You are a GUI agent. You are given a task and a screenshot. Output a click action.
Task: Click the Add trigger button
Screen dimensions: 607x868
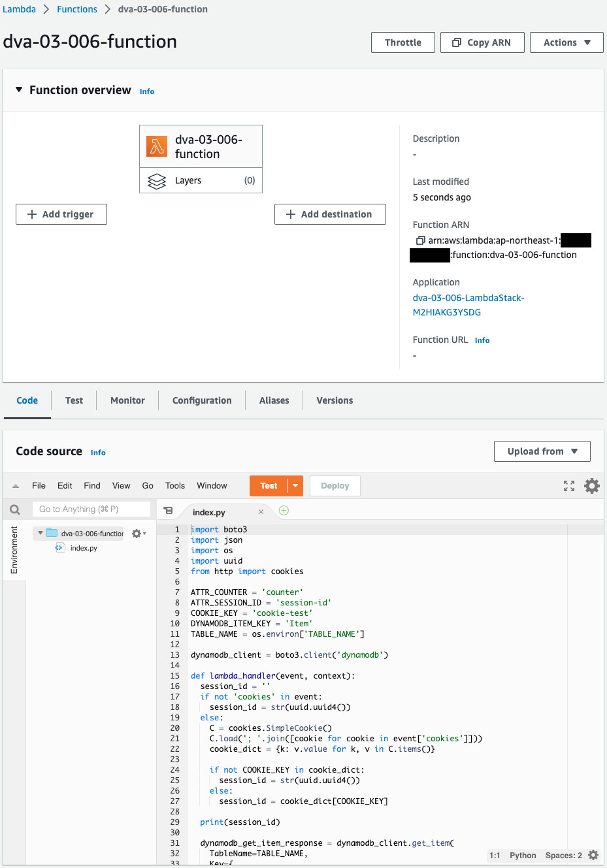click(61, 214)
